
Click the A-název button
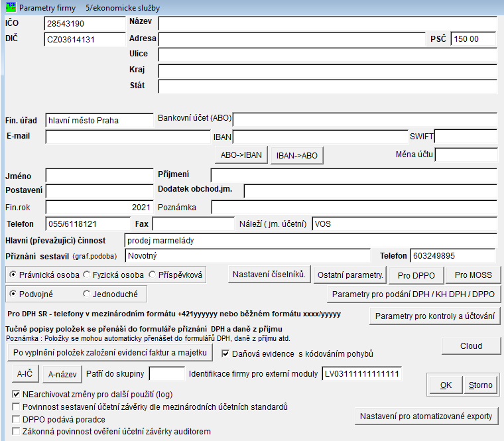coord(62,374)
